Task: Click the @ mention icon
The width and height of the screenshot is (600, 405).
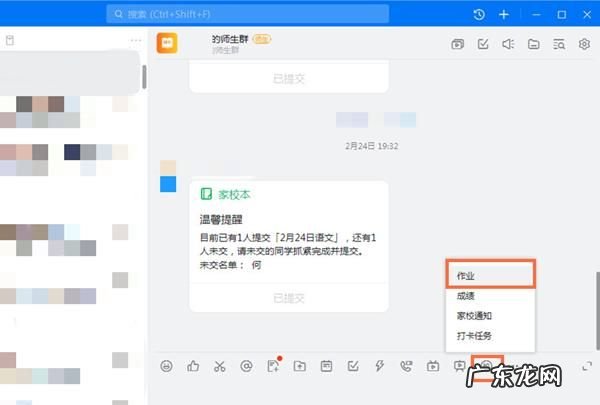Action: click(x=246, y=366)
